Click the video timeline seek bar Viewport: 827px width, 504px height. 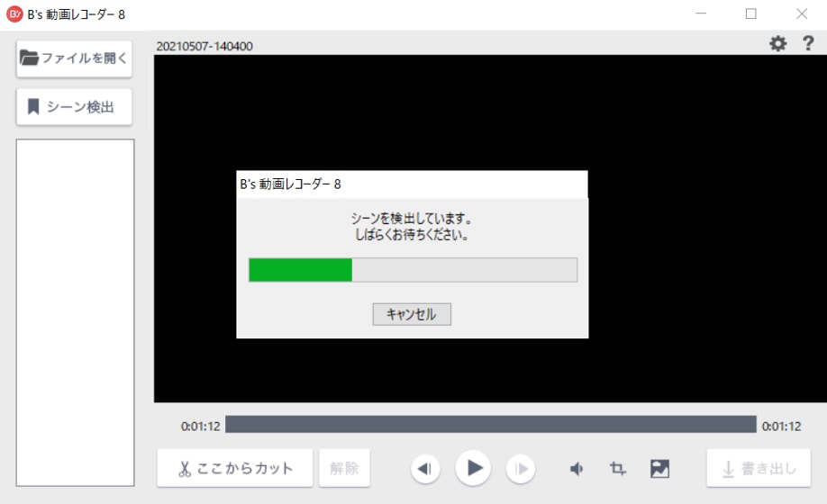click(490, 425)
